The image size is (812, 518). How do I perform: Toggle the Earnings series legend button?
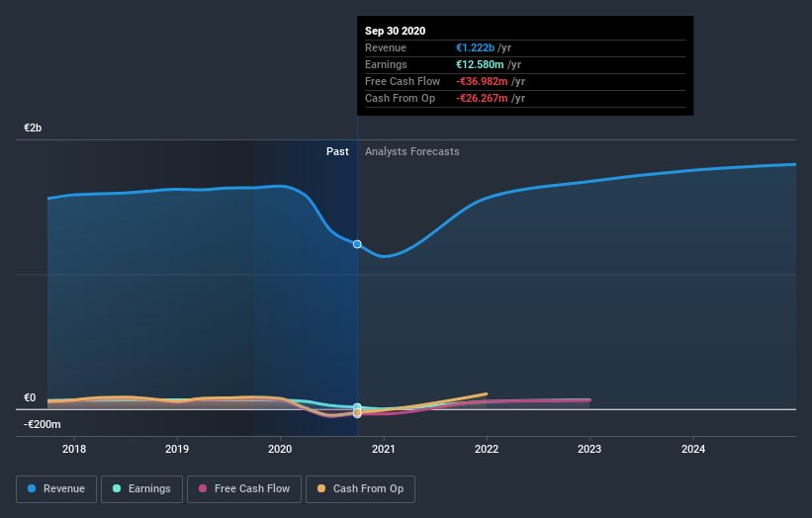[141, 489]
